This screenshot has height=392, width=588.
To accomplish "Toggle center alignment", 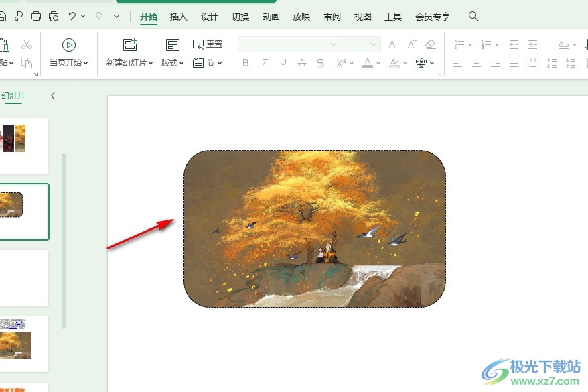I will point(476,63).
